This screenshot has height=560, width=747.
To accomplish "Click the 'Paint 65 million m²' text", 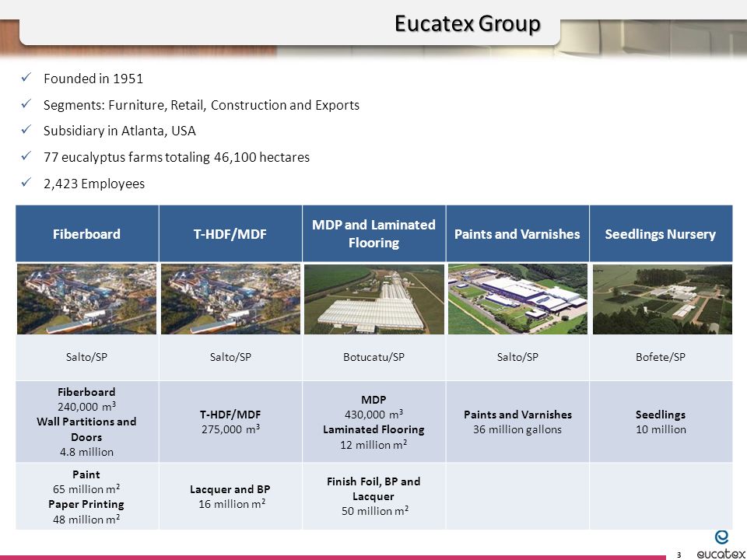I will click(86, 481).
